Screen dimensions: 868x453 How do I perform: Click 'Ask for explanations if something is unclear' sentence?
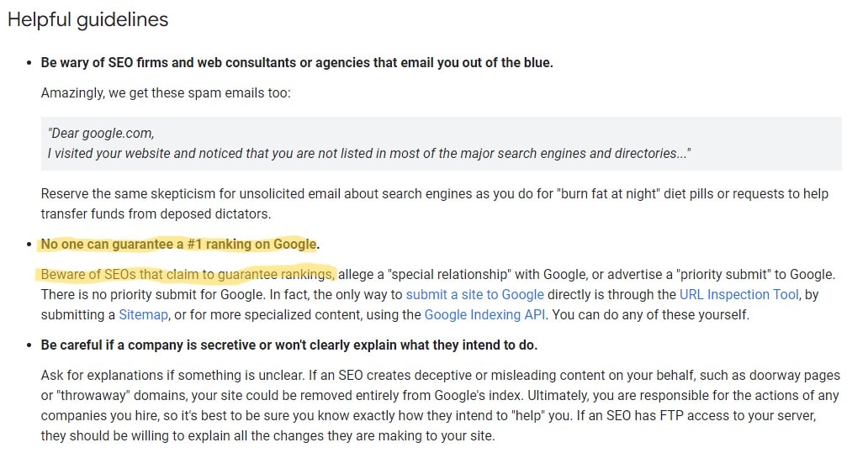[x=172, y=375]
